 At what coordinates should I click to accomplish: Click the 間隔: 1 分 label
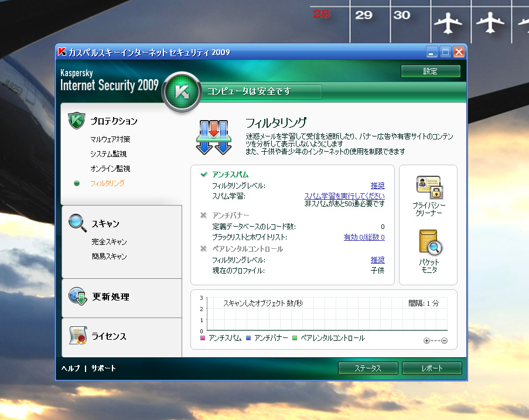(x=424, y=303)
